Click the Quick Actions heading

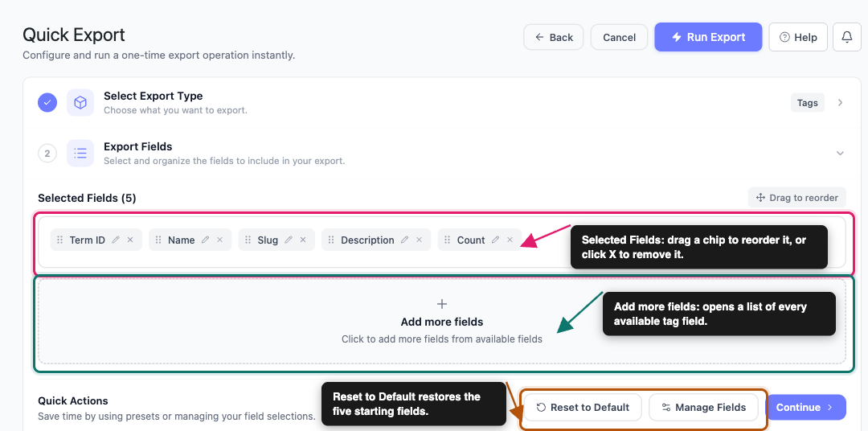point(73,400)
